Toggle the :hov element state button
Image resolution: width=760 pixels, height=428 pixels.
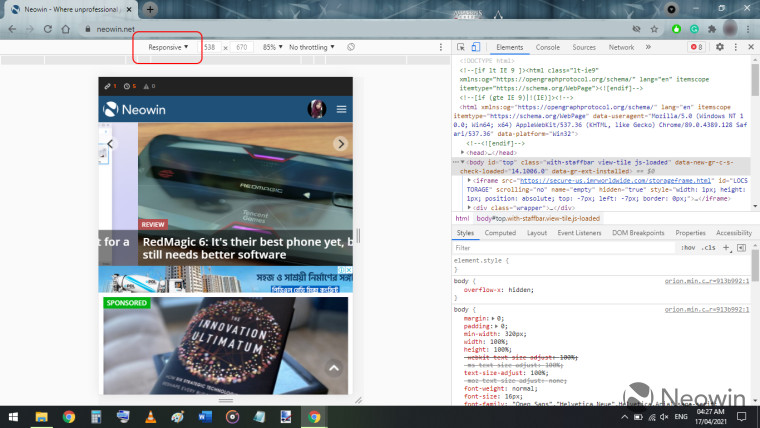688,248
